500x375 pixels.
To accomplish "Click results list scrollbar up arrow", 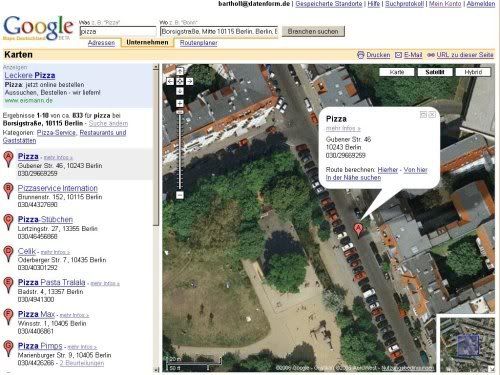I will coord(156,67).
